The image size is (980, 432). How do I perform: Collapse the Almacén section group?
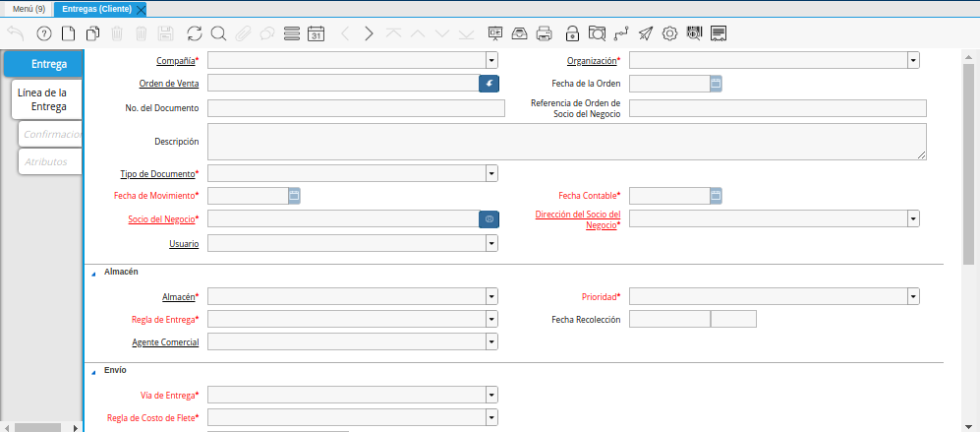(x=93, y=274)
